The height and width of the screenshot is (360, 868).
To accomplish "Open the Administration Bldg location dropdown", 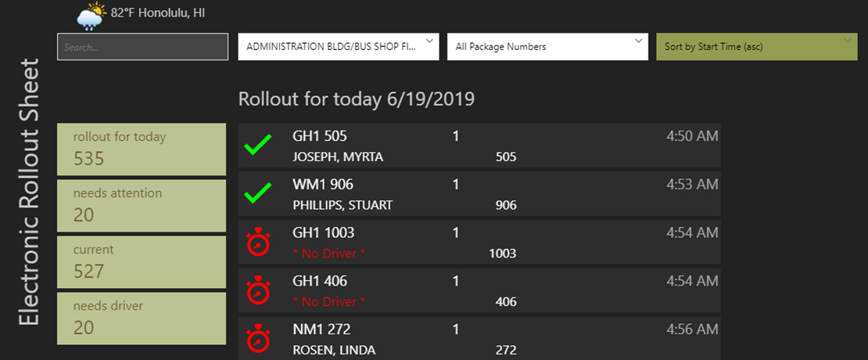I will coord(338,46).
